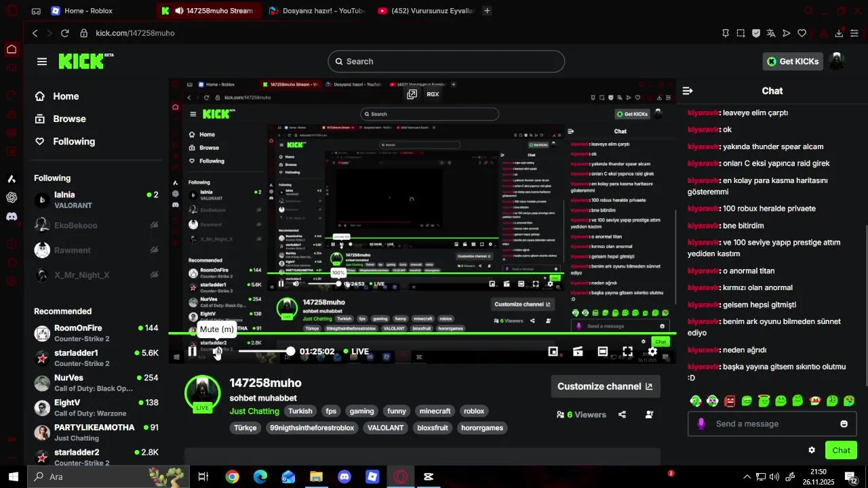Open browser downloads icon

click(x=839, y=33)
